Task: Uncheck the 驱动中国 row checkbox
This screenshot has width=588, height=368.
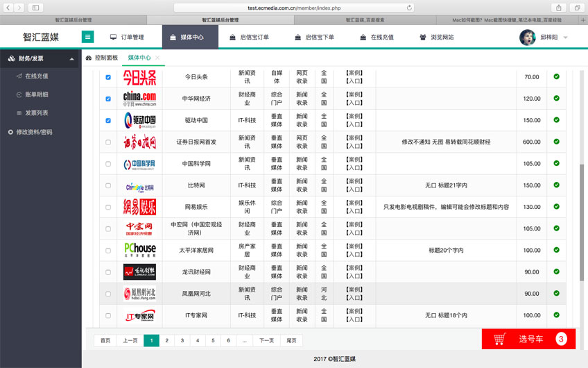Action: click(108, 121)
